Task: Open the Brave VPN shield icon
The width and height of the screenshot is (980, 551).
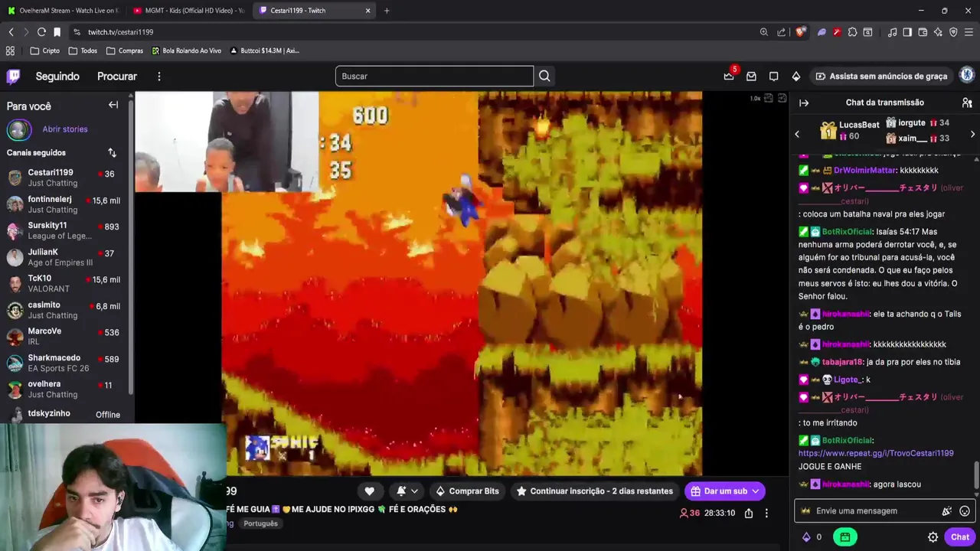Action: pyautogui.click(x=953, y=32)
